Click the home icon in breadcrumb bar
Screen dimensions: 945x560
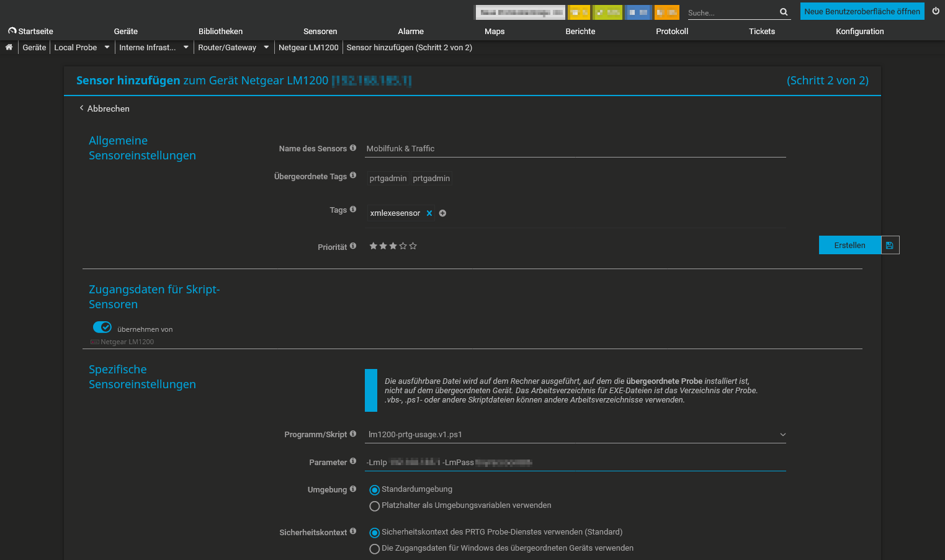pyautogui.click(x=9, y=47)
